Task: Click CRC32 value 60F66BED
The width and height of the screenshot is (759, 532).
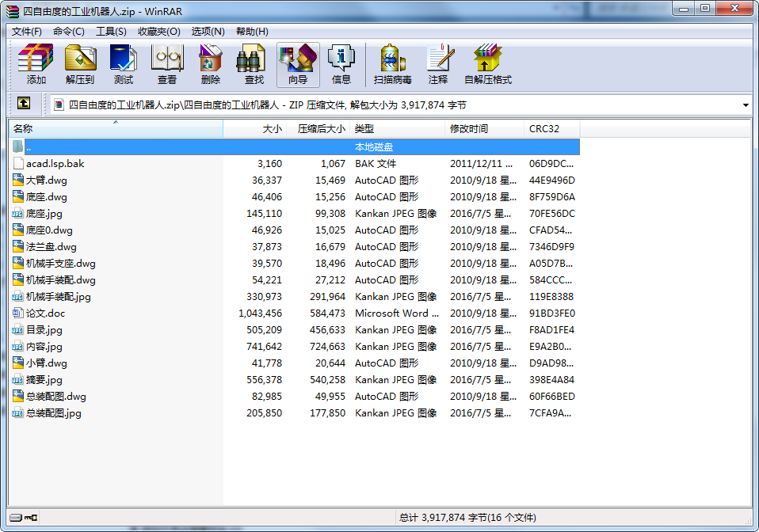Action: coord(552,397)
